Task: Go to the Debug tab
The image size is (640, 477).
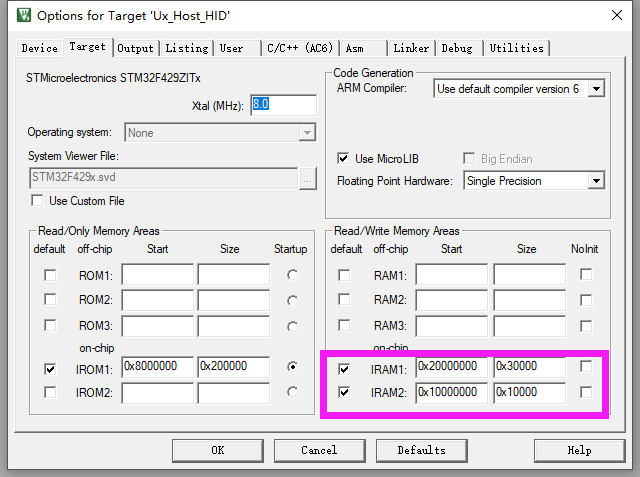Action: tap(457, 48)
